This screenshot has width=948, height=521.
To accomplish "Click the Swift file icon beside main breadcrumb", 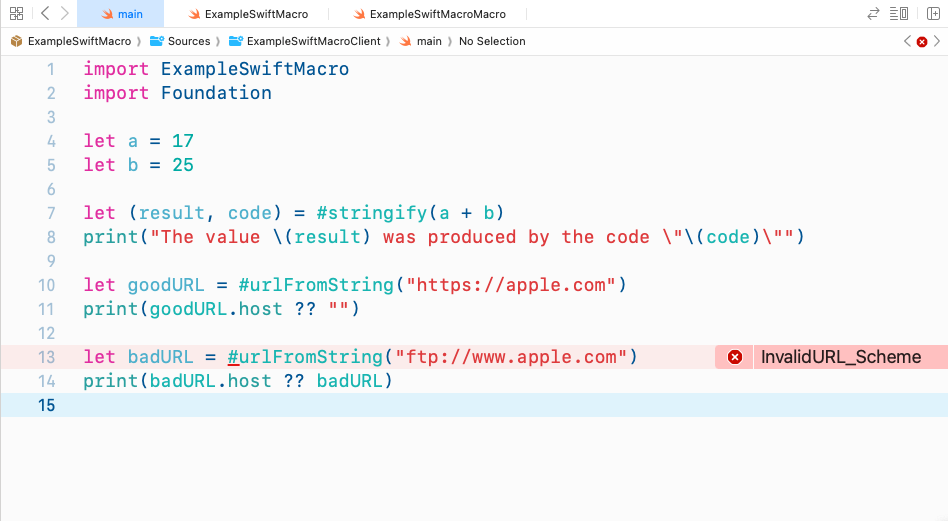I will (x=406, y=41).
